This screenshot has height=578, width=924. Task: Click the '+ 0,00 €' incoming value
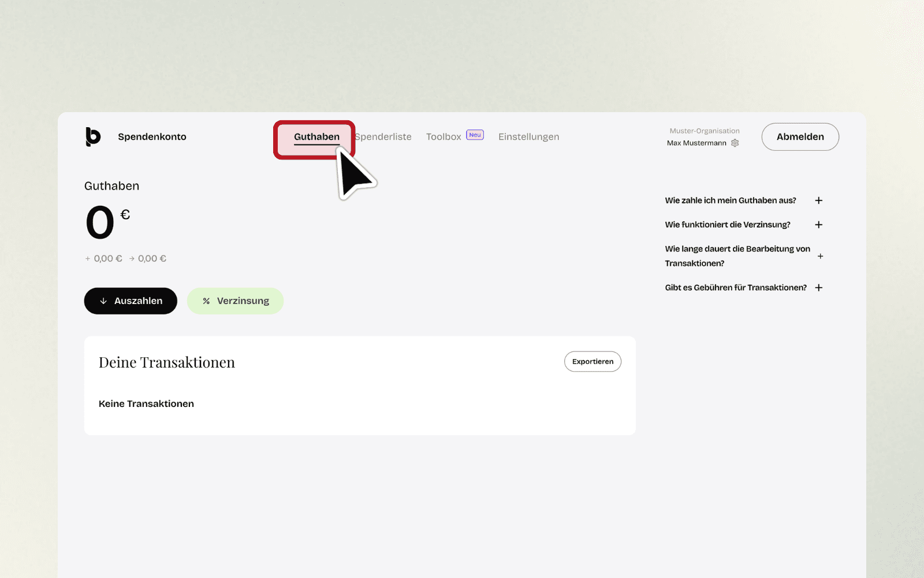(x=104, y=259)
